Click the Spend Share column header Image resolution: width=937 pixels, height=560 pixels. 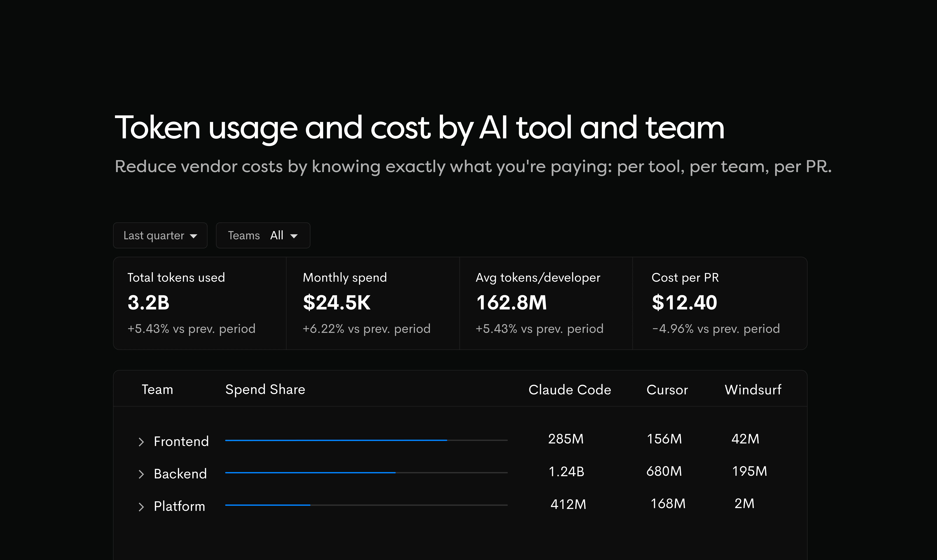(x=265, y=389)
